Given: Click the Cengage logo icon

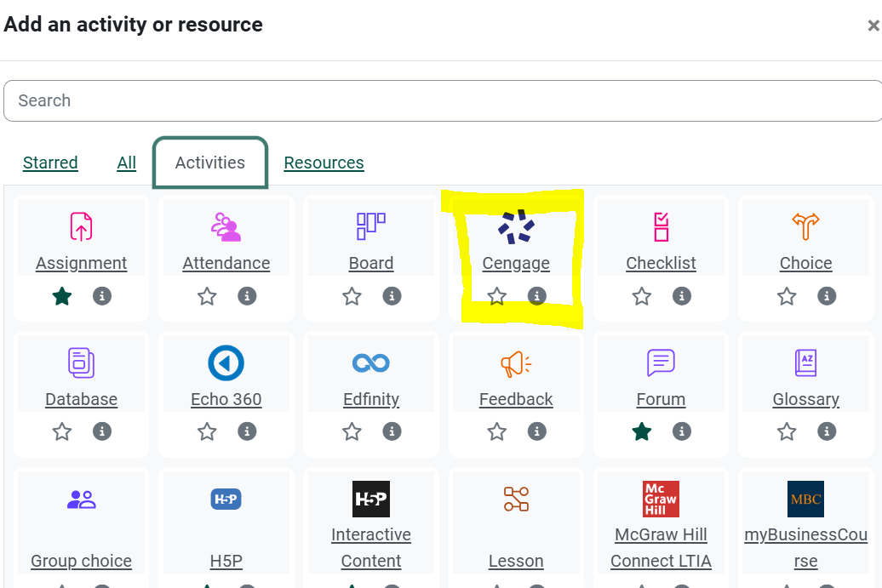Looking at the screenshot, I should (516, 227).
